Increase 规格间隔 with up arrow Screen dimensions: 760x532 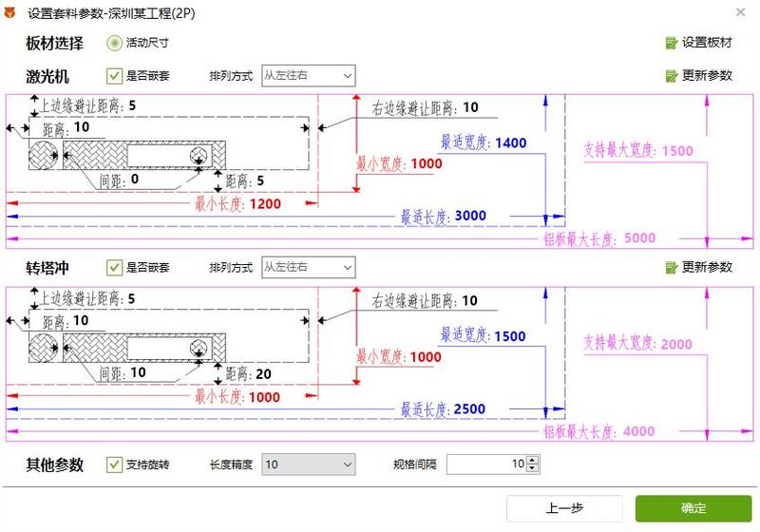[x=532, y=461]
